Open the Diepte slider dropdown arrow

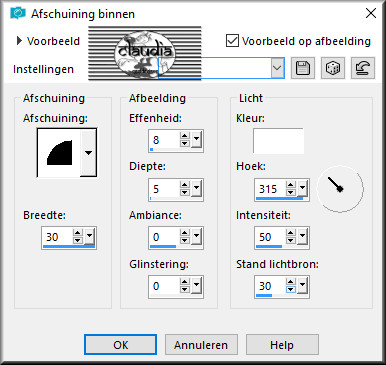coord(196,187)
